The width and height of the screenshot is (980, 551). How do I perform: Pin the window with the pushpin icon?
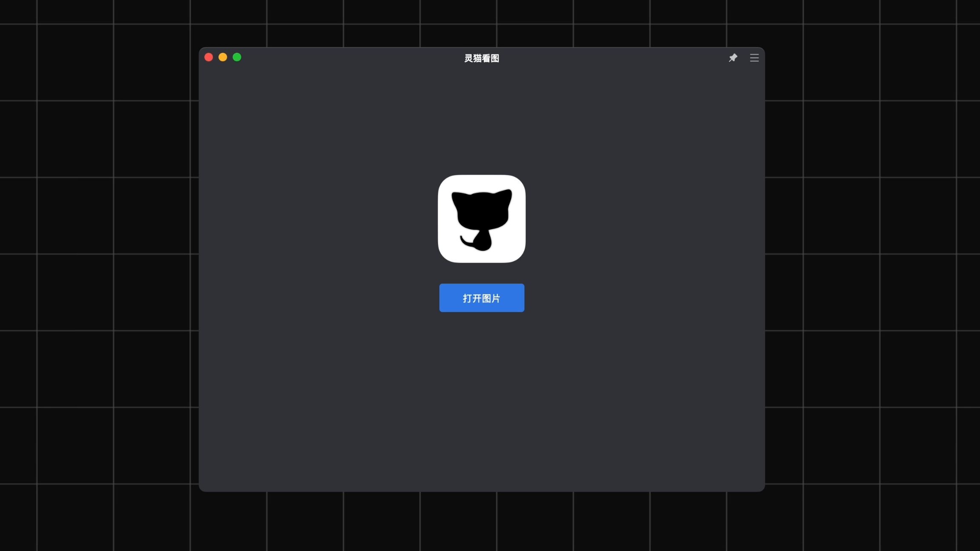[733, 58]
